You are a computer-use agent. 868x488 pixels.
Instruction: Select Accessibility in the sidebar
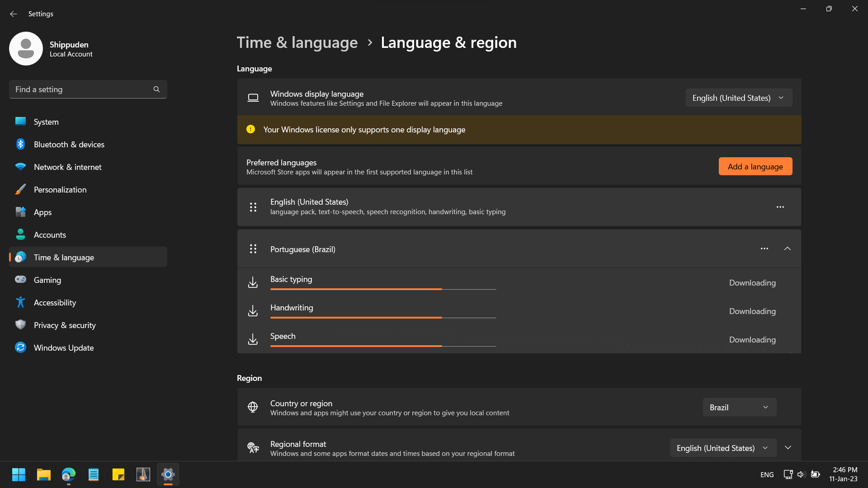coord(88,302)
